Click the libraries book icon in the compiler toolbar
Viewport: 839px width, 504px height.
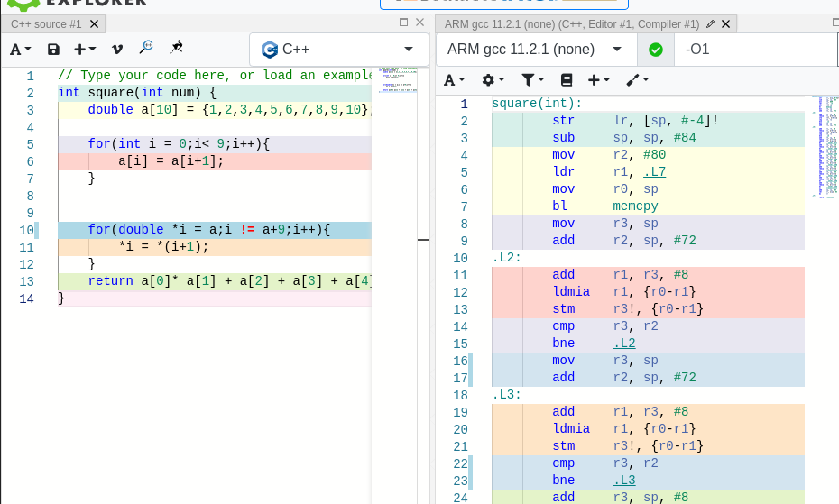(567, 80)
